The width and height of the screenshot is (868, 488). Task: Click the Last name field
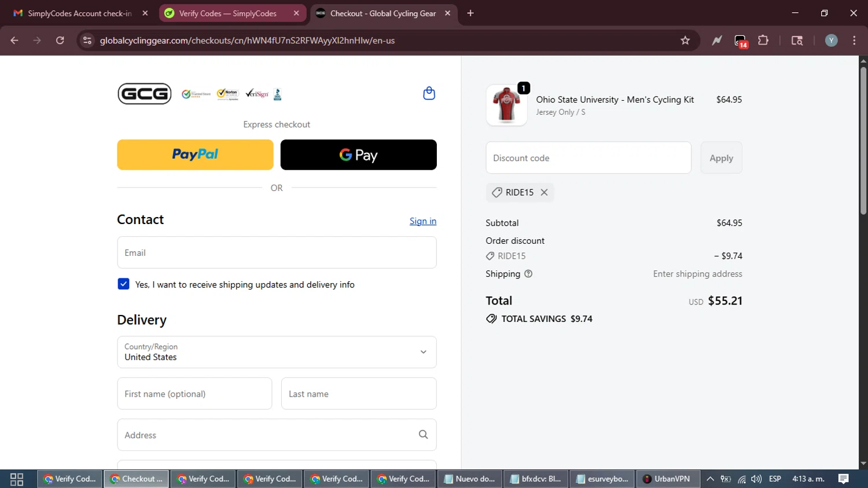click(x=359, y=394)
